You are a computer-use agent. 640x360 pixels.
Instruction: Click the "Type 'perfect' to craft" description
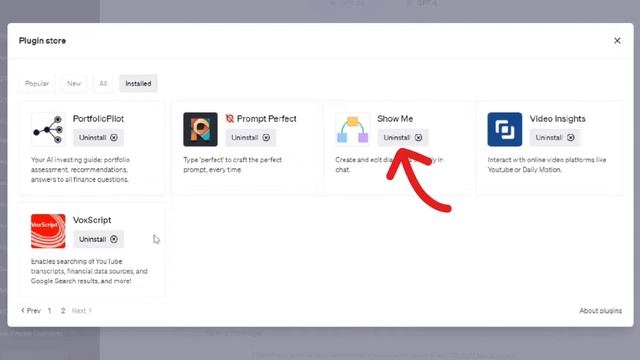233,164
